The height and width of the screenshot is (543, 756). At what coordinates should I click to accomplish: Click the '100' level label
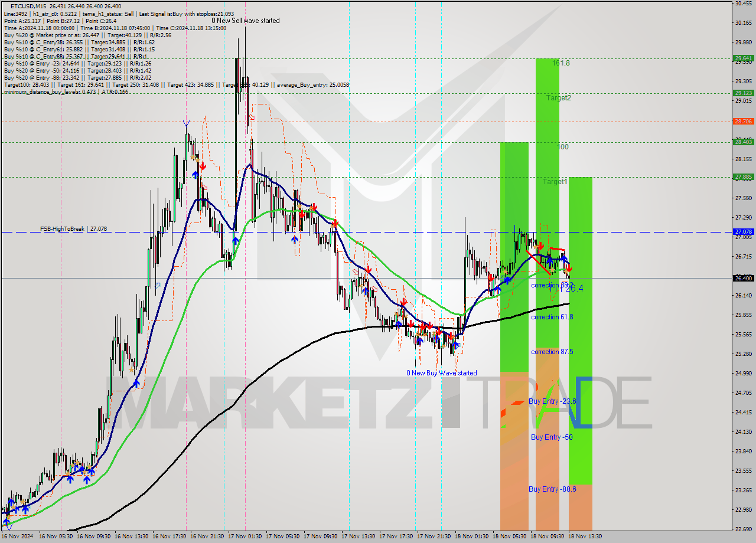click(x=563, y=147)
